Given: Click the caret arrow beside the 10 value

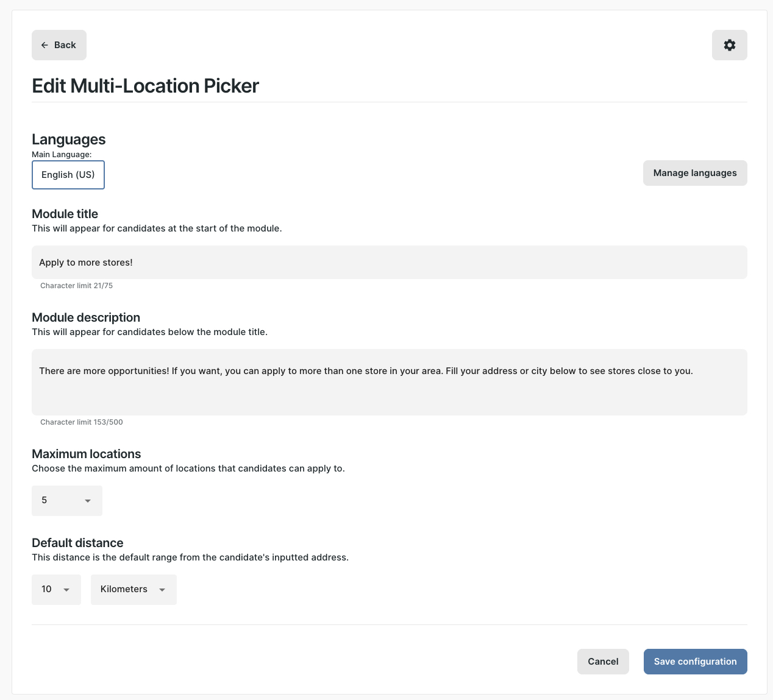Looking at the screenshot, I should [x=66, y=590].
